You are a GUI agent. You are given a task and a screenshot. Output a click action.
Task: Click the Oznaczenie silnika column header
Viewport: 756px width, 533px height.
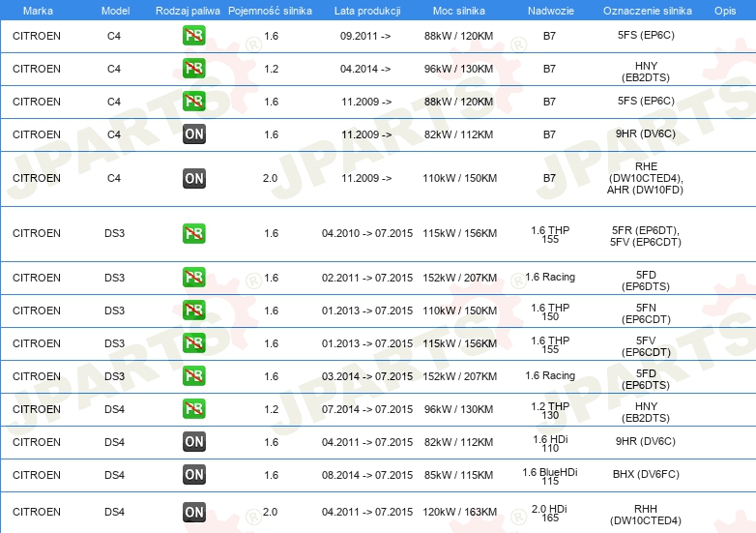646,10
